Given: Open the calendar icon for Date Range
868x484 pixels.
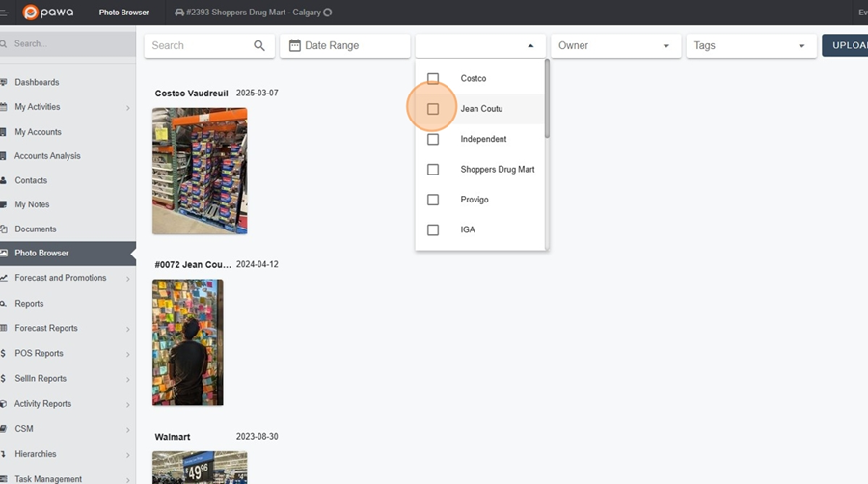Looking at the screenshot, I should click(x=294, y=45).
